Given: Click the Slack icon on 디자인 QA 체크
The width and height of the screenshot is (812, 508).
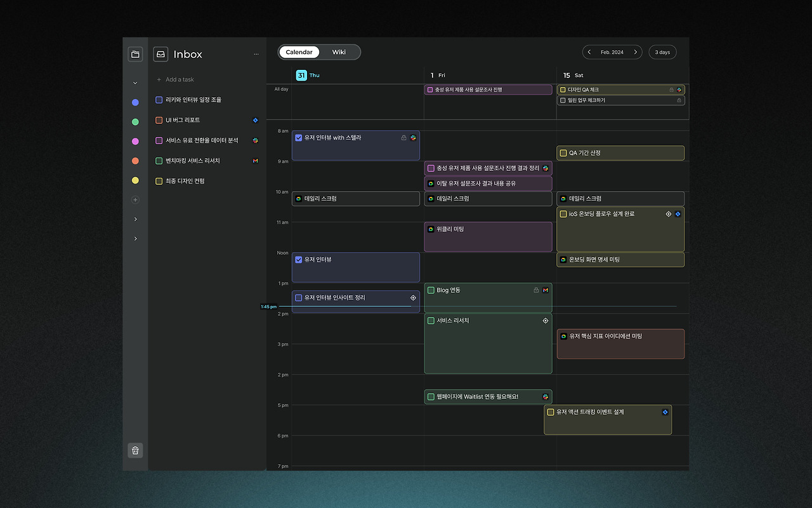Looking at the screenshot, I should (679, 90).
